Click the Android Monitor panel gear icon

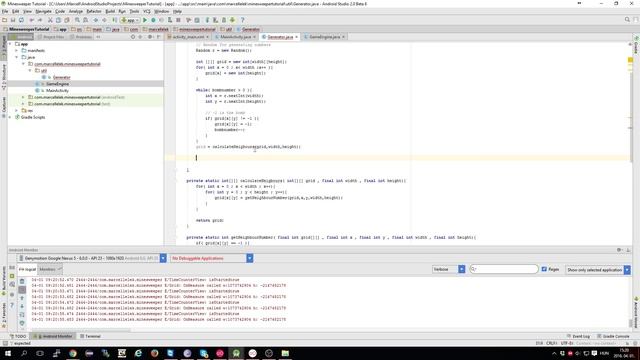pyautogui.click(x=620, y=250)
